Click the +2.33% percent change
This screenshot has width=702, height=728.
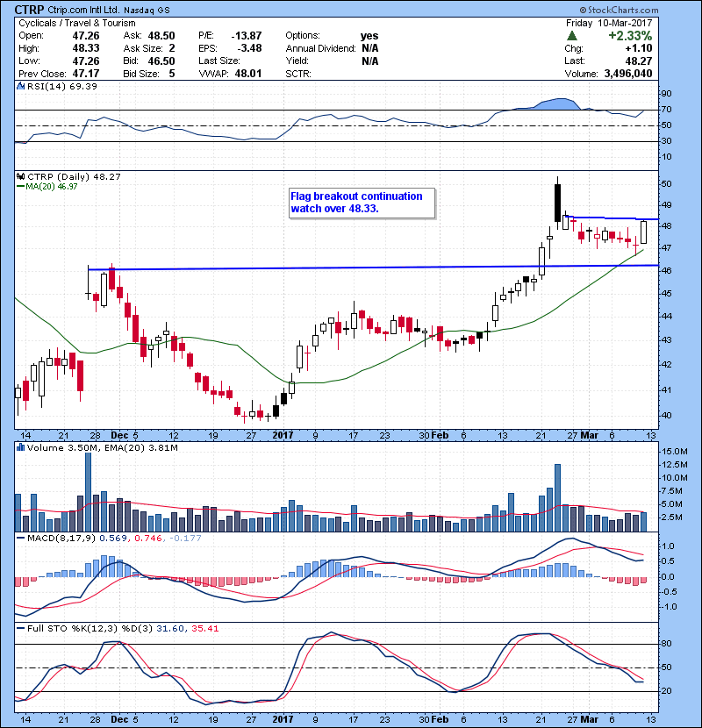point(630,36)
